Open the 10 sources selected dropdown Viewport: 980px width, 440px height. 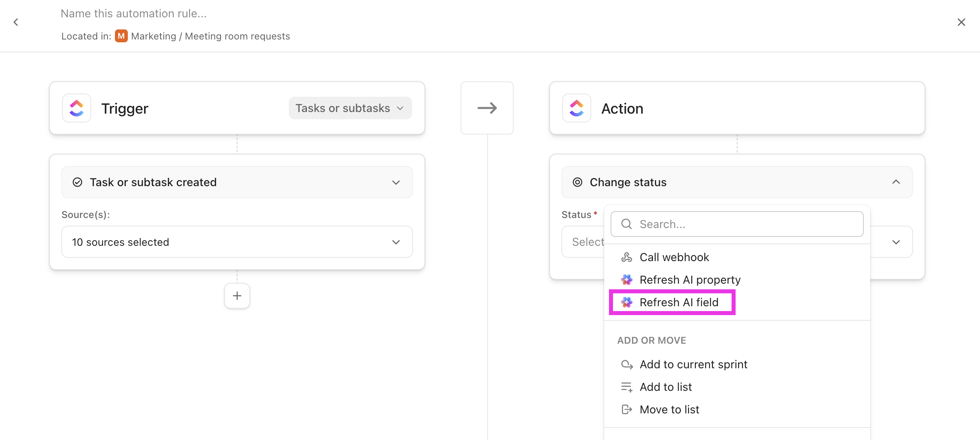[x=237, y=242]
